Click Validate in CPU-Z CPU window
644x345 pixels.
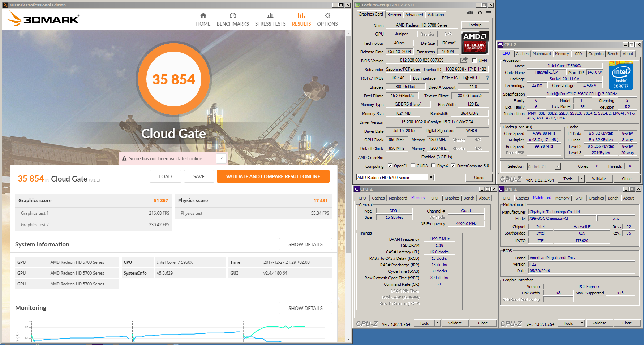pyautogui.click(x=599, y=179)
